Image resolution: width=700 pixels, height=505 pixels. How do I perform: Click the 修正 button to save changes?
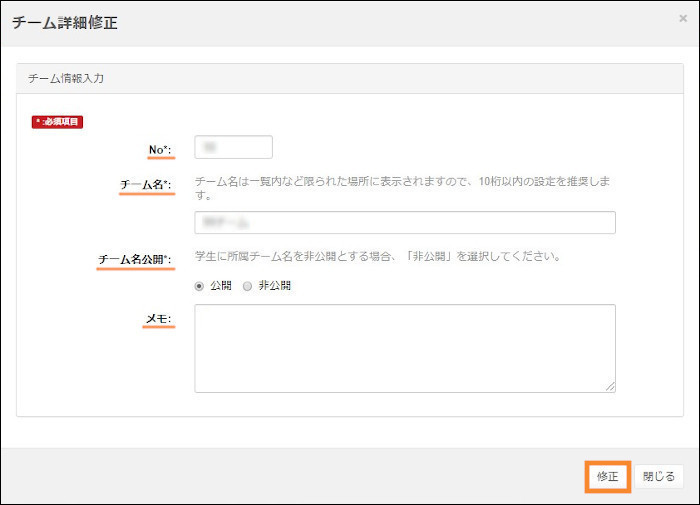pyautogui.click(x=607, y=476)
